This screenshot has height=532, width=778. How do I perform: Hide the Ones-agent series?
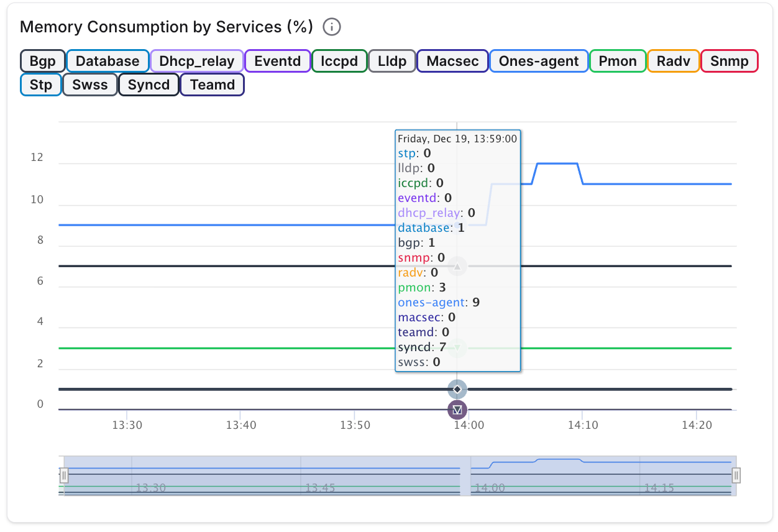click(x=539, y=62)
